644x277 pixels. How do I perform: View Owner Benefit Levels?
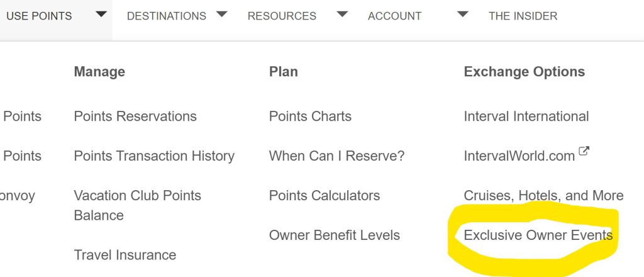tap(334, 235)
